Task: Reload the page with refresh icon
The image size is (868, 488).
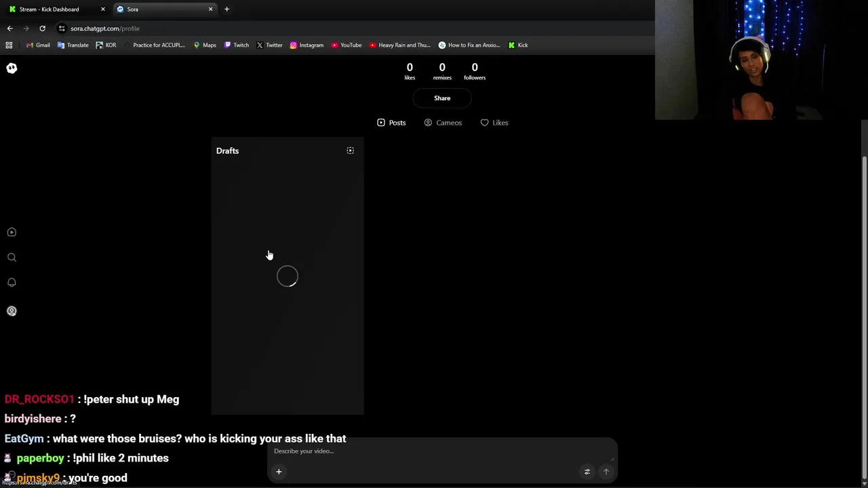Action: click(x=42, y=28)
